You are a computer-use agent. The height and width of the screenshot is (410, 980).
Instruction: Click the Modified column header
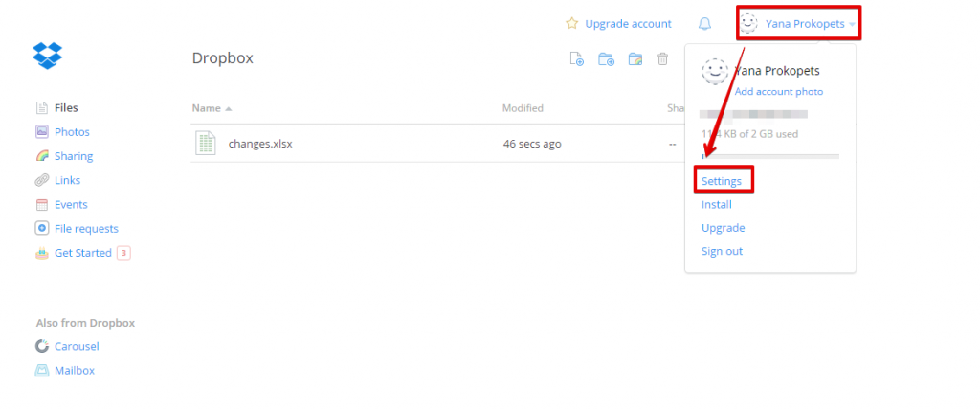point(523,108)
